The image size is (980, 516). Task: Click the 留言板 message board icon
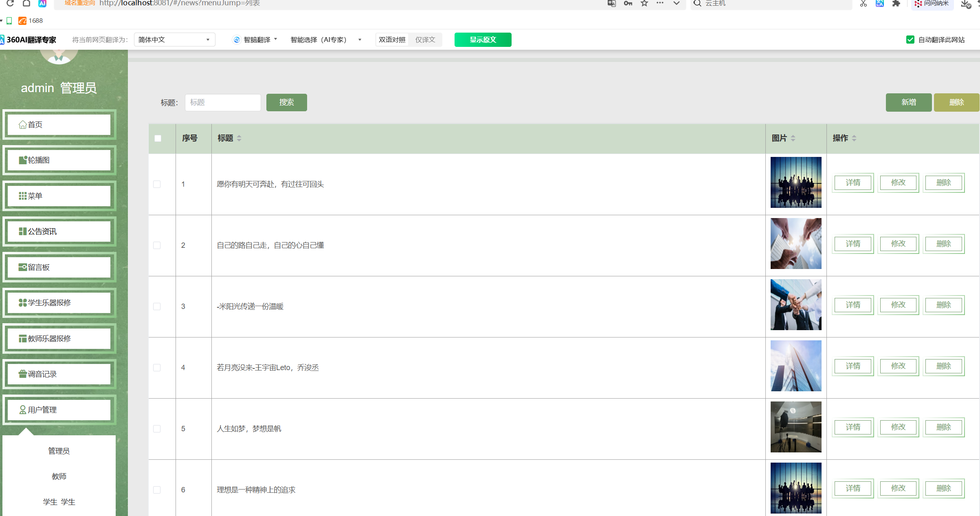point(23,267)
